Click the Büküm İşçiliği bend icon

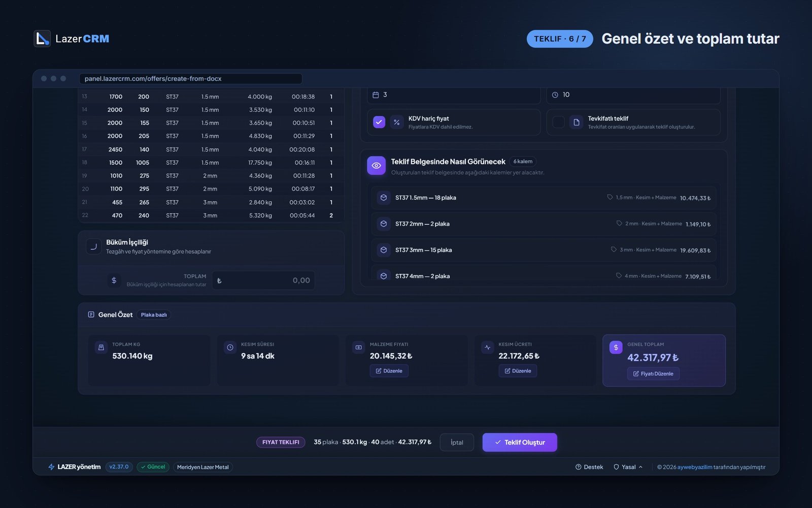[93, 246]
